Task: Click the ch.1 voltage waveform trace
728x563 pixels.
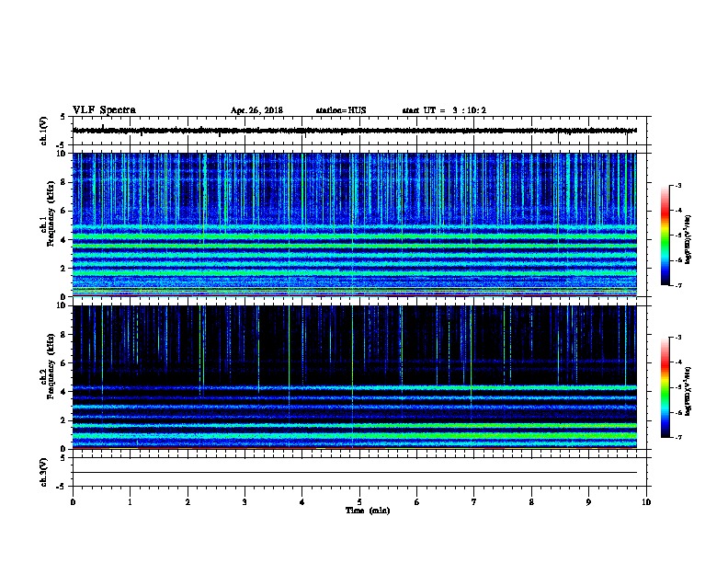Action: 354,131
